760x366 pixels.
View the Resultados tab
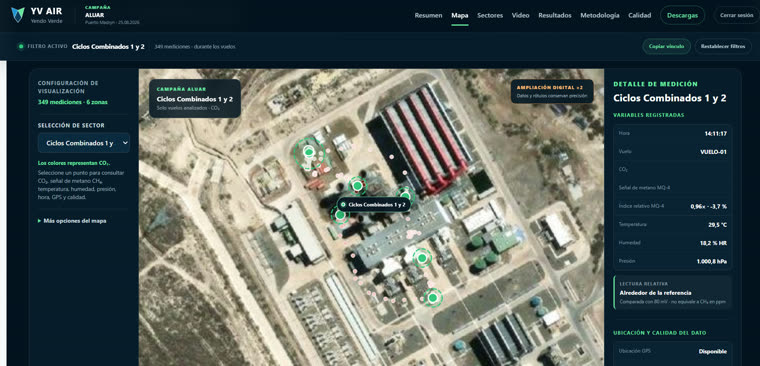[x=554, y=16]
